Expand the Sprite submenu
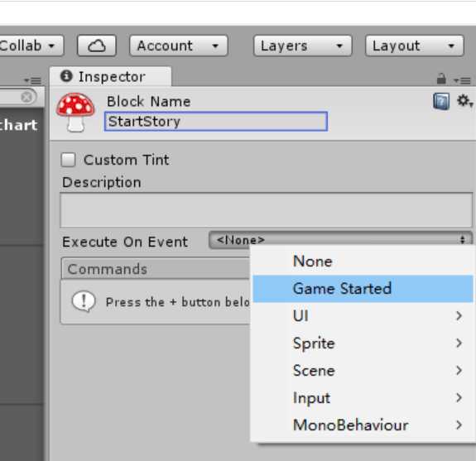This screenshot has width=476, height=461. click(x=363, y=343)
